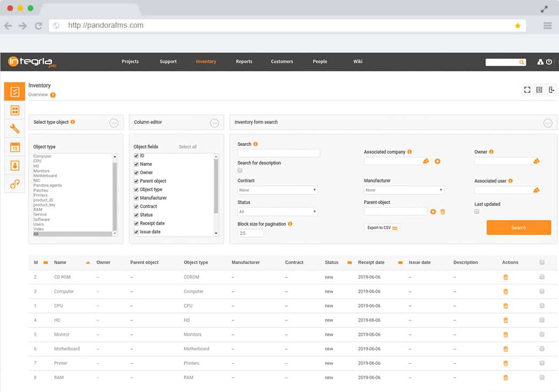
Task: Open the Contract dropdown set to None
Action: [x=277, y=190]
